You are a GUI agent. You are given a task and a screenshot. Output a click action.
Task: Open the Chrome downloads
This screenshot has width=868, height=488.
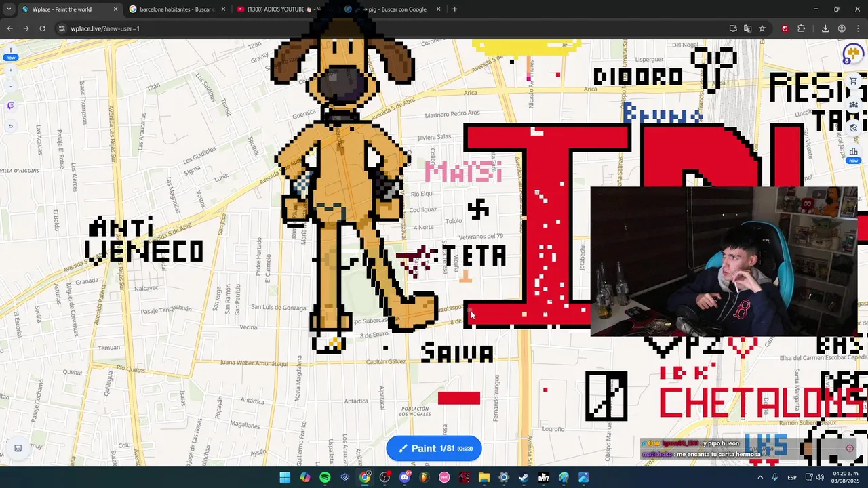tap(825, 28)
